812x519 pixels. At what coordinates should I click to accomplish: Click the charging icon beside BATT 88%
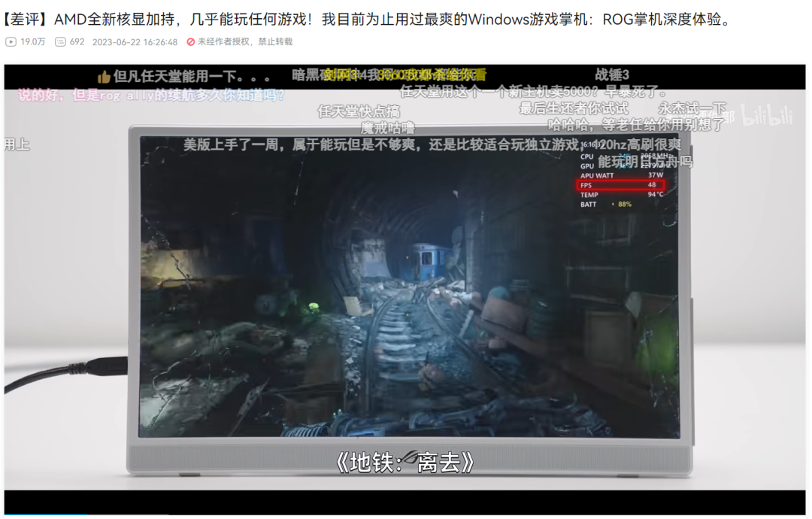pyautogui.click(x=611, y=205)
